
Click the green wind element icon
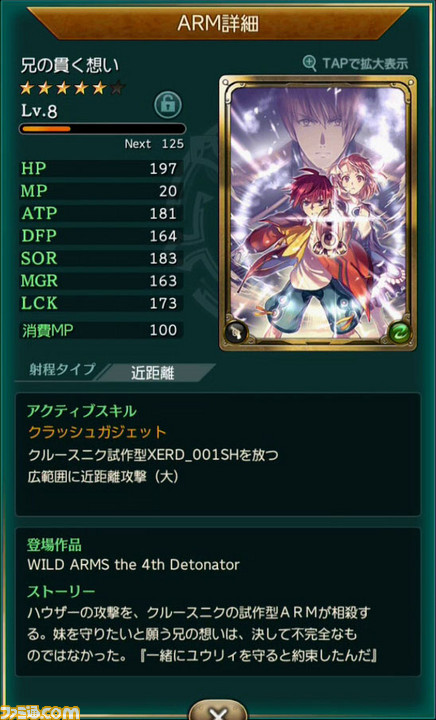tap(399, 332)
